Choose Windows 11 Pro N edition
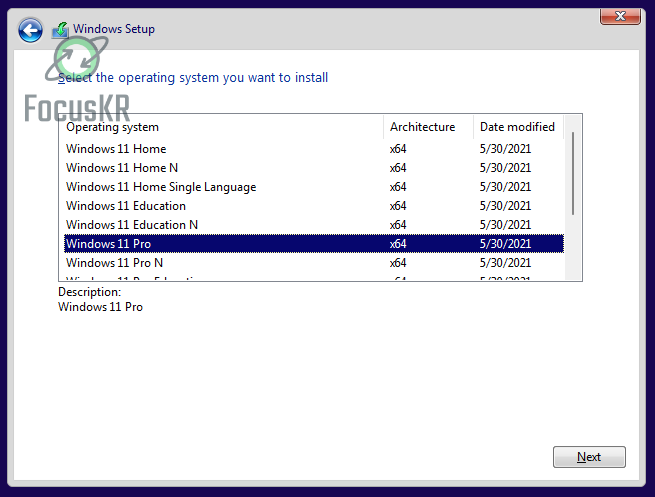This screenshot has height=497, width=655. pyautogui.click(x=314, y=263)
